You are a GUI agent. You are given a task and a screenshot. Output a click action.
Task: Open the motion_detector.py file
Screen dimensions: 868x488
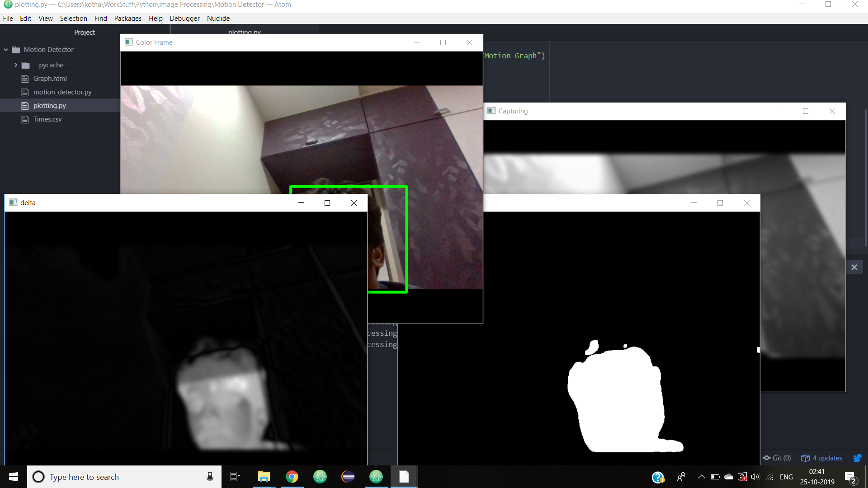62,92
